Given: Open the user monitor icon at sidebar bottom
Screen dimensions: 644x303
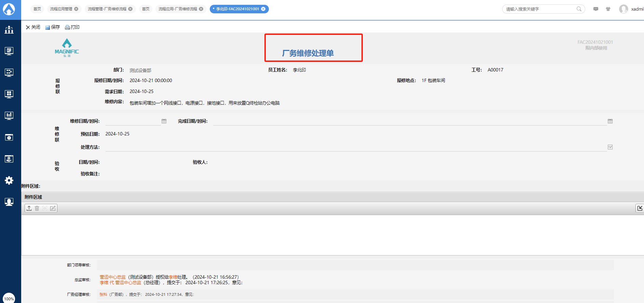Looking at the screenshot, I should [9, 202].
